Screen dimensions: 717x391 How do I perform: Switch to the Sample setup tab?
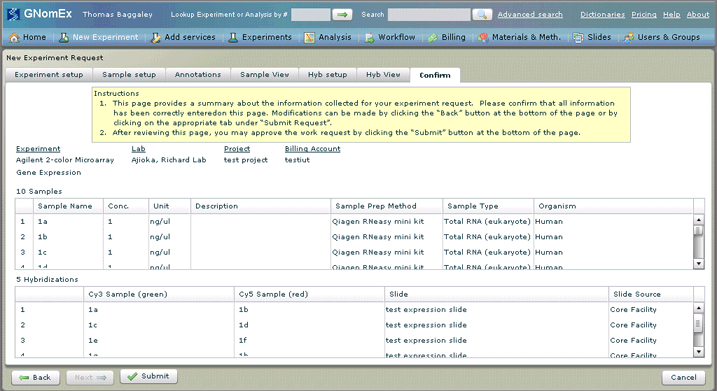129,75
